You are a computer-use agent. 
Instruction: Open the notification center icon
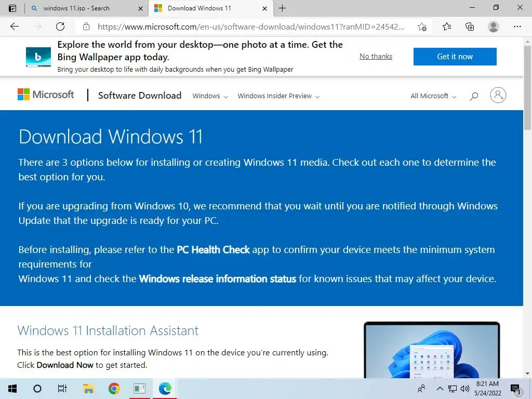click(x=516, y=389)
